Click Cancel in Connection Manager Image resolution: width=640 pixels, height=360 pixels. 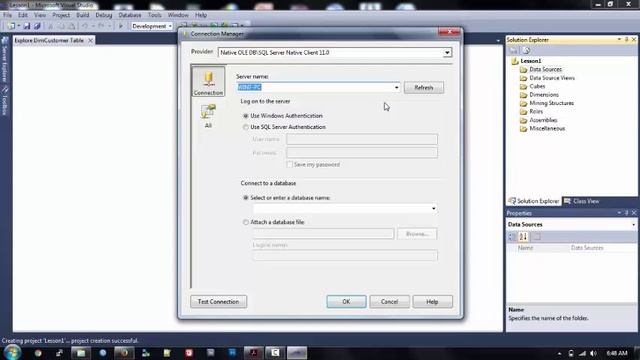(x=389, y=302)
